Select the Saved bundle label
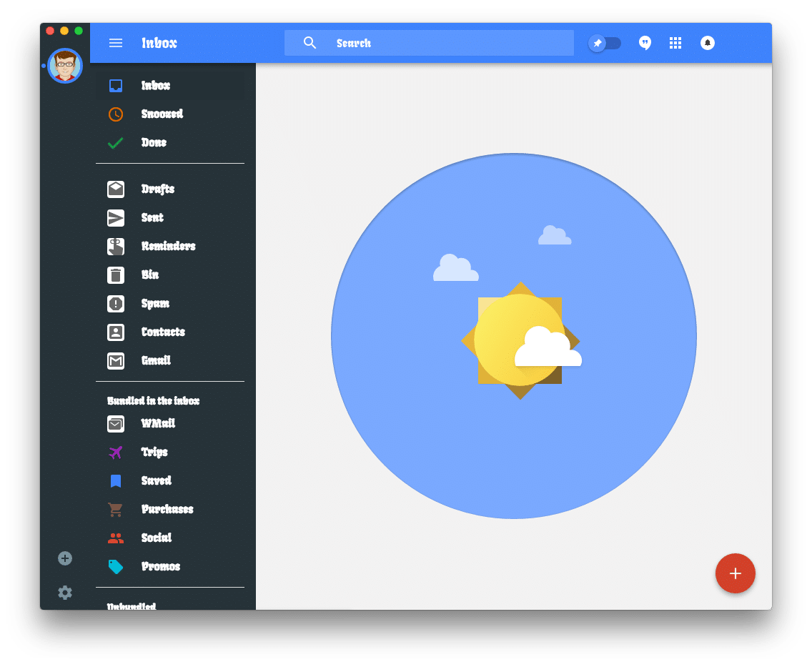 tap(157, 480)
